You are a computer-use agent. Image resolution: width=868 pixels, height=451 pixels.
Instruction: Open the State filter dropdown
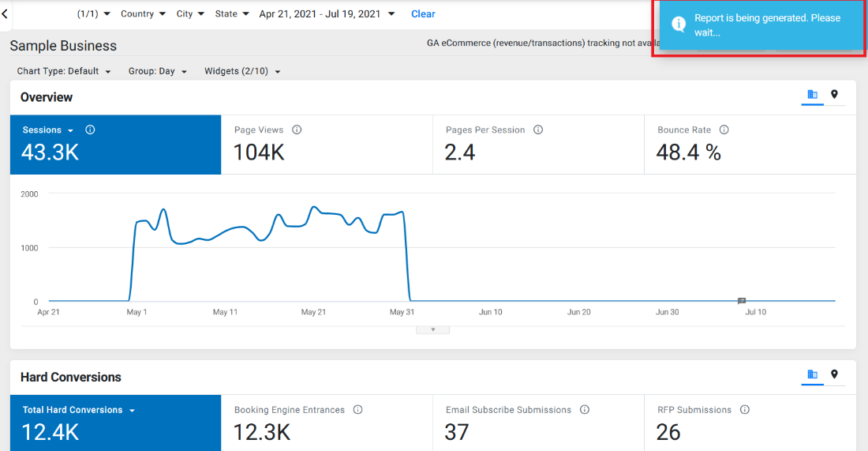click(231, 14)
